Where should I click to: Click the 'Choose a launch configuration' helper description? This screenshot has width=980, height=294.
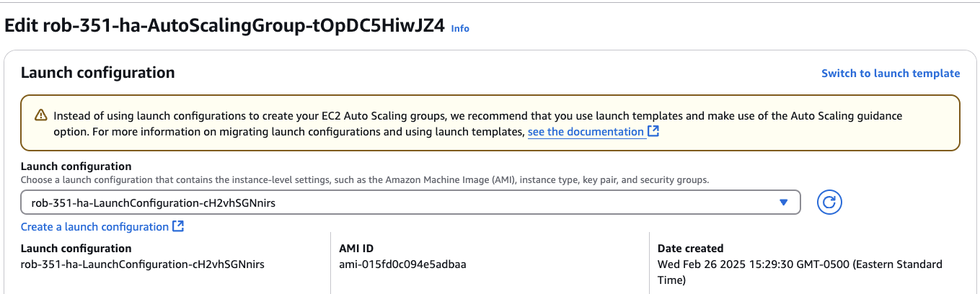(364, 180)
